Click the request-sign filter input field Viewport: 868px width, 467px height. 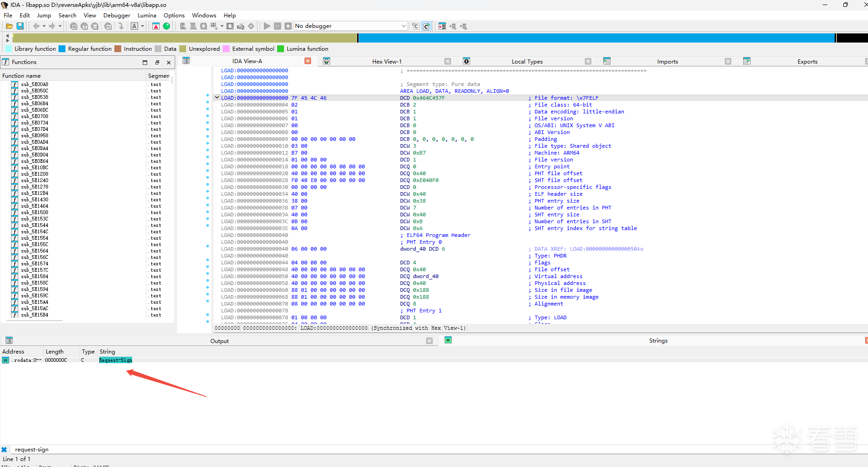439,450
